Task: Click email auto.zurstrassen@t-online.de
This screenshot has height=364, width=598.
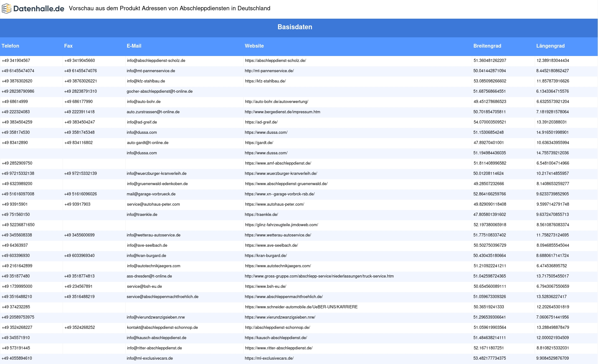Action: tap(153, 112)
